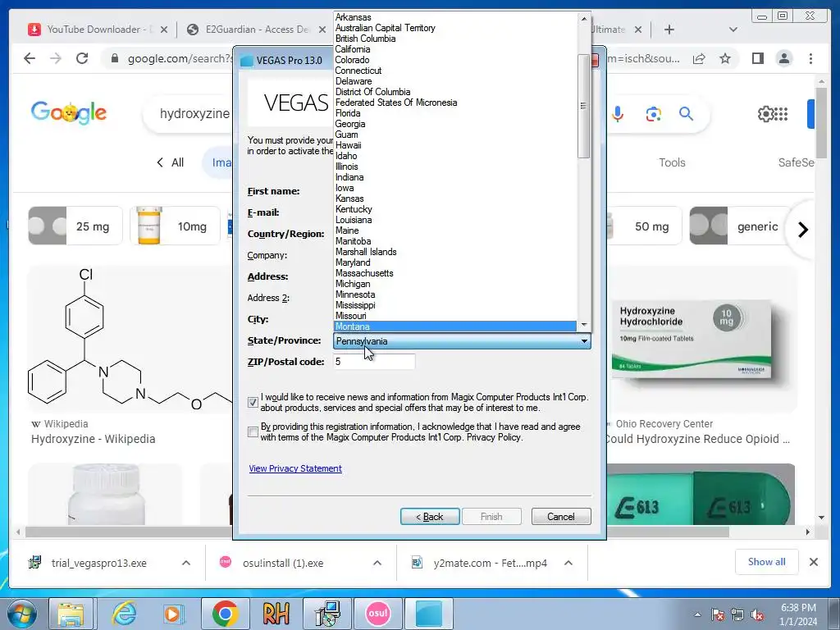Click Chrome page horizontal scrollbar
Viewport: 840px width, 630px height.
377,532
